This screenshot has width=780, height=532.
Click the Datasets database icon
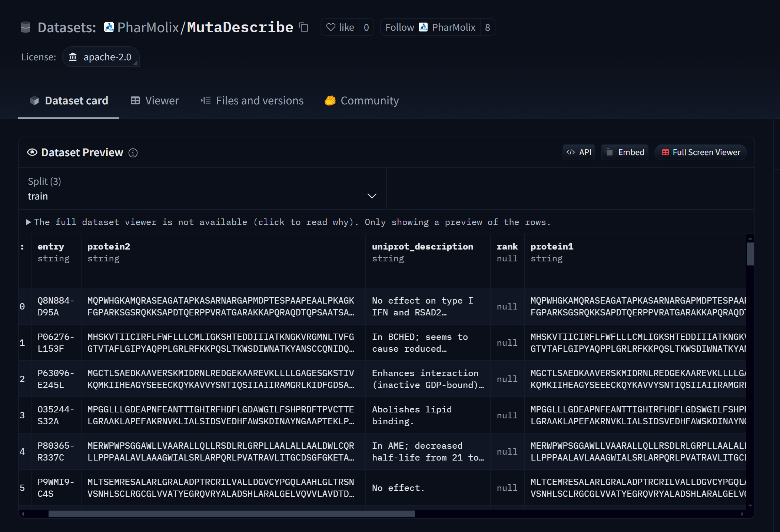click(x=26, y=27)
